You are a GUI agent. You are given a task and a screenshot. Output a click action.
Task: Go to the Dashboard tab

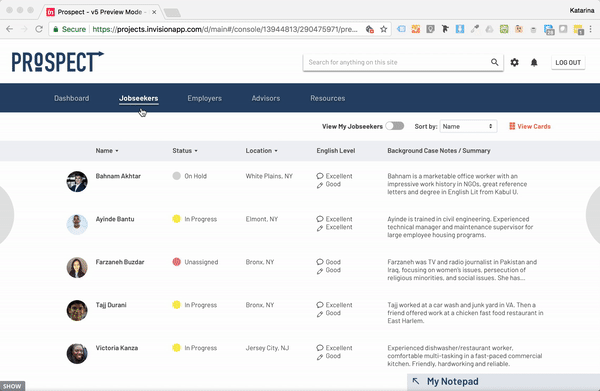(x=72, y=98)
